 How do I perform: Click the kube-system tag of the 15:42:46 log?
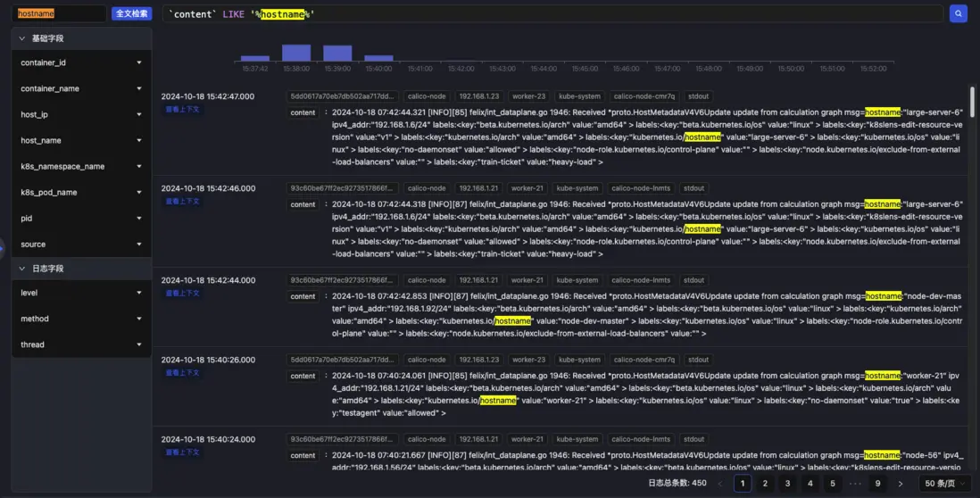click(x=577, y=188)
